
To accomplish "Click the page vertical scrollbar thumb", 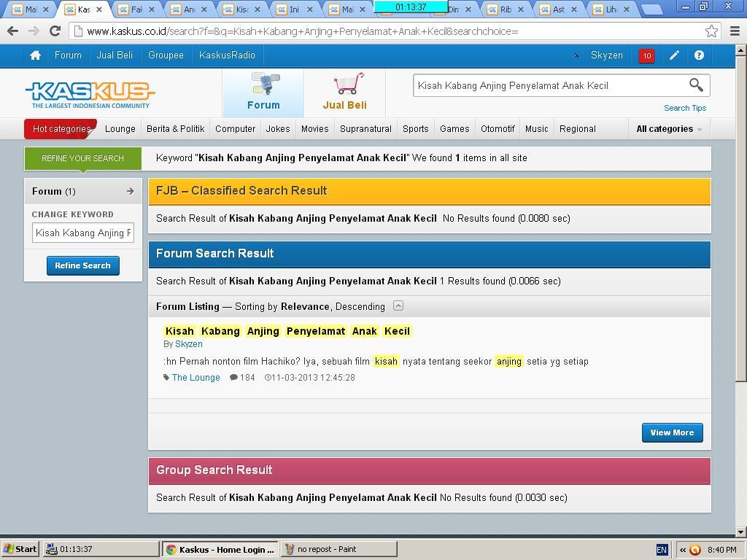I will pos(741,217).
